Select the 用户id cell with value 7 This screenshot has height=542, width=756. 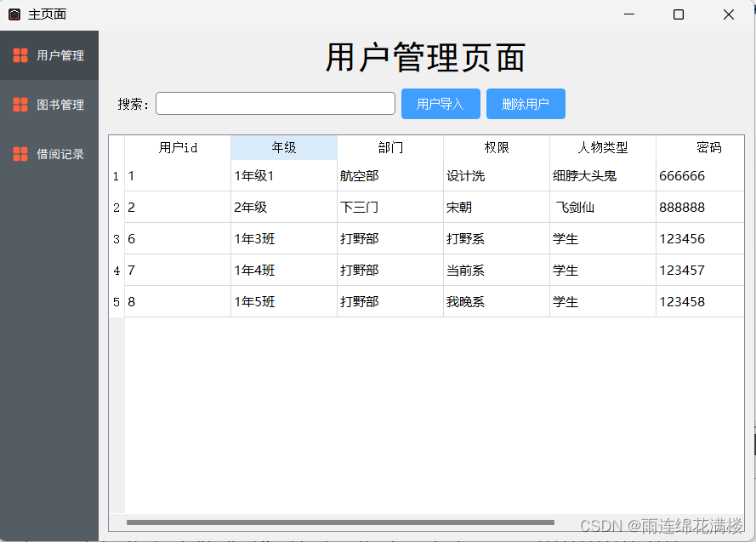click(x=178, y=271)
